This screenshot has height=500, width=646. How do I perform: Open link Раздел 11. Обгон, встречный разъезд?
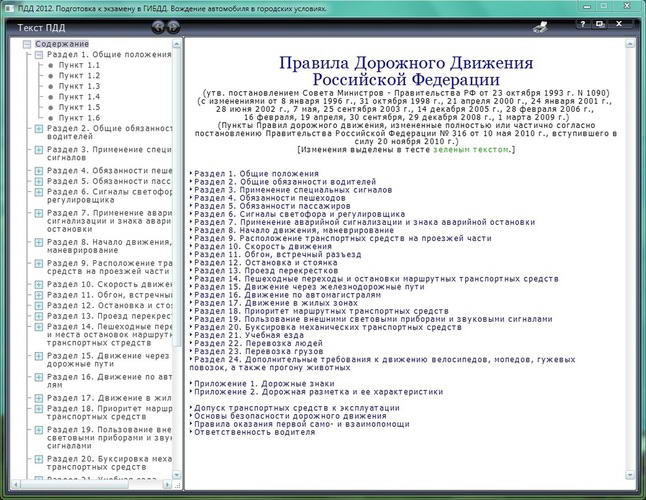[278, 255]
